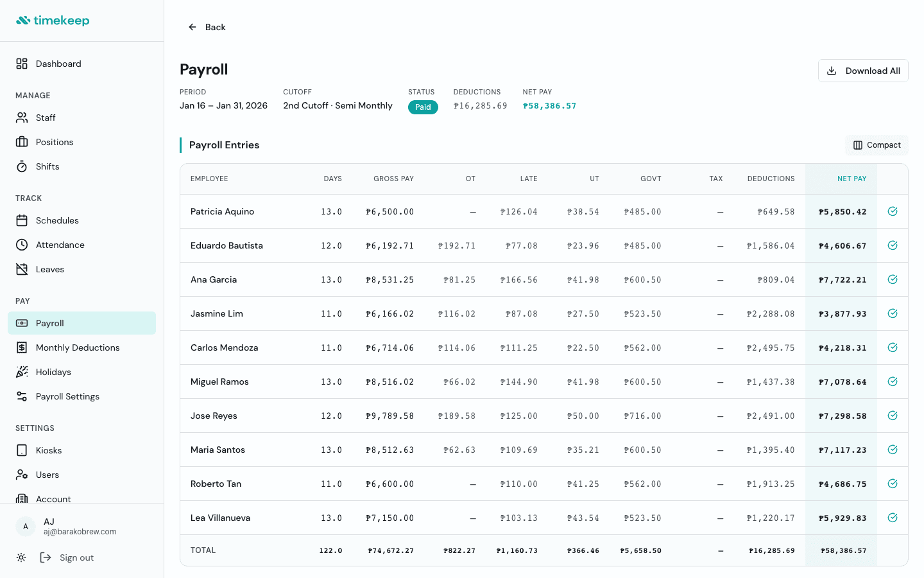Click the Paid status badge
The image size is (924, 578).
(x=423, y=107)
